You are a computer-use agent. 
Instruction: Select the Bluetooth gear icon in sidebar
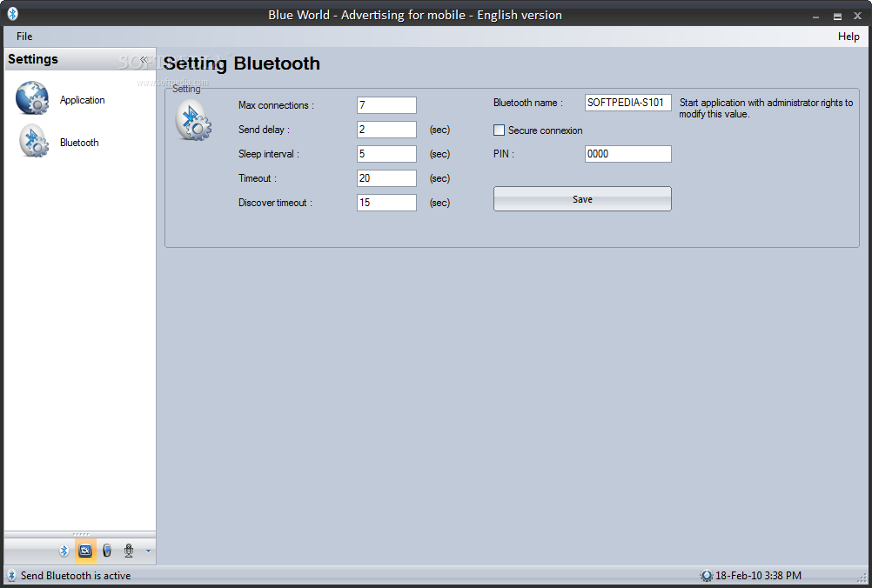33,141
